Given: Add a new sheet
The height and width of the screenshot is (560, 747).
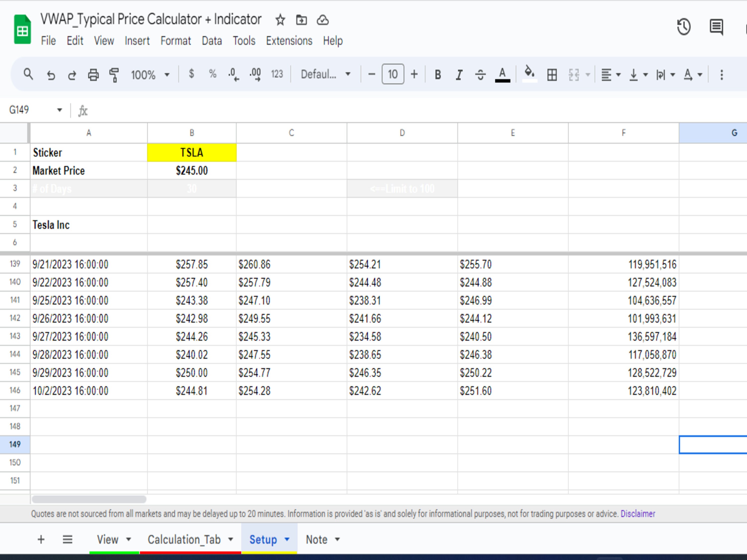Looking at the screenshot, I should [41, 539].
